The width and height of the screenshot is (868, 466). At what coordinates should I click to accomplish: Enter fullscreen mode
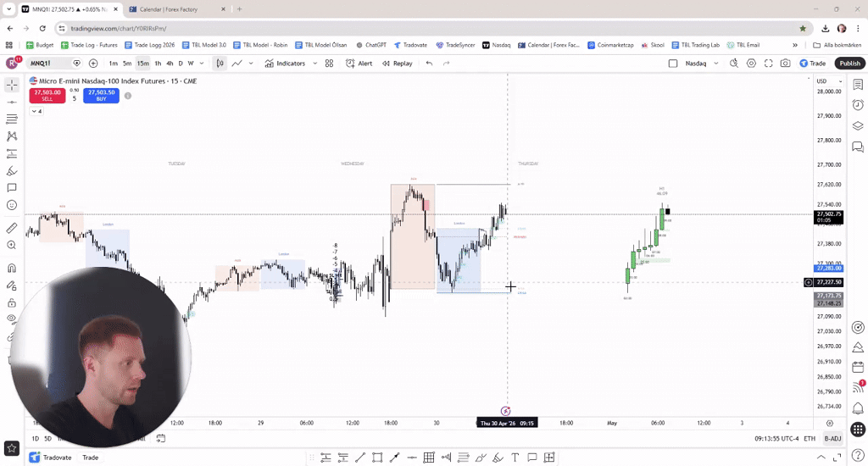768,63
